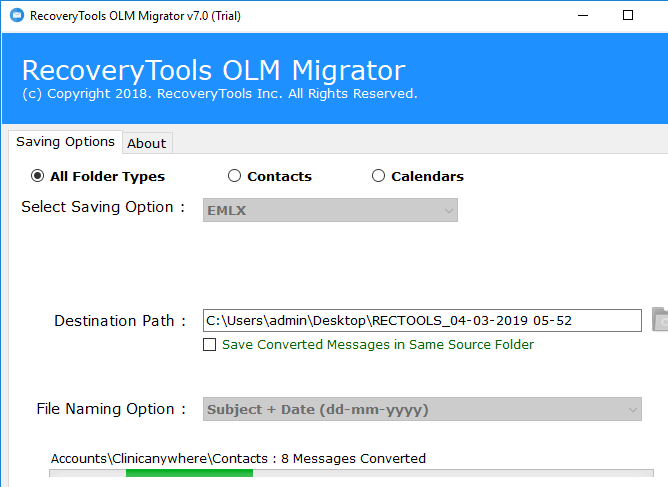Open the About tab

pyautogui.click(x=146, y=143)
